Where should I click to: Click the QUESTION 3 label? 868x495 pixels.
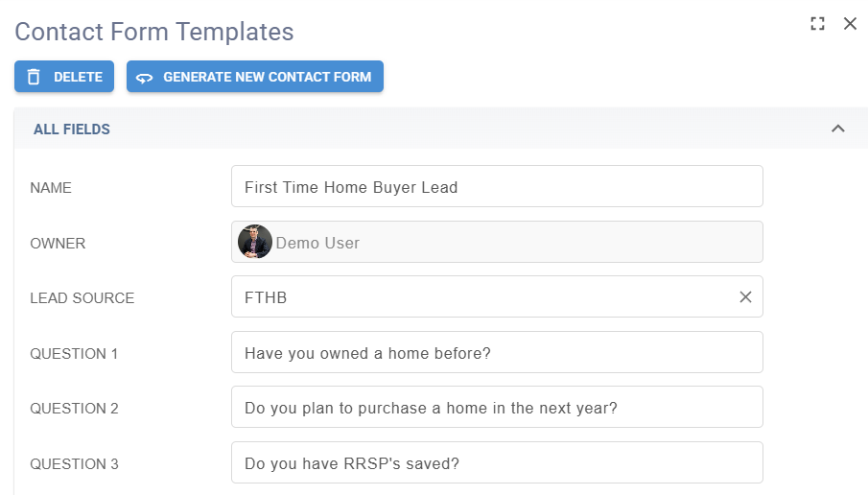point(74,463)
